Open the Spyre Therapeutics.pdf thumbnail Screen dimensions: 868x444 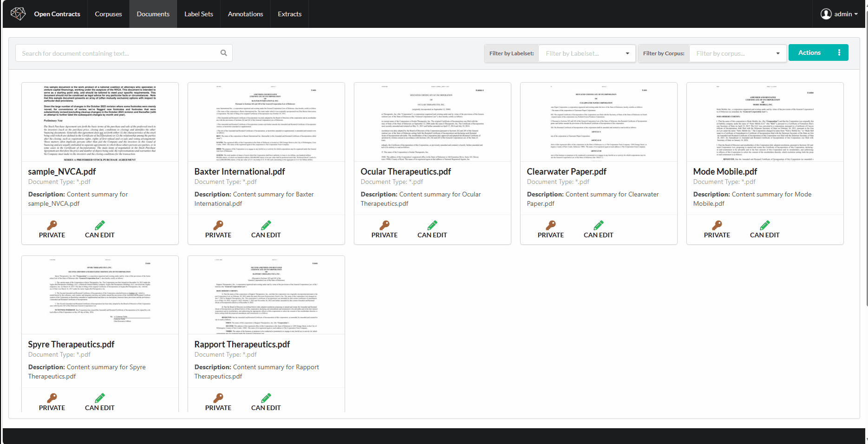point(100,295)
